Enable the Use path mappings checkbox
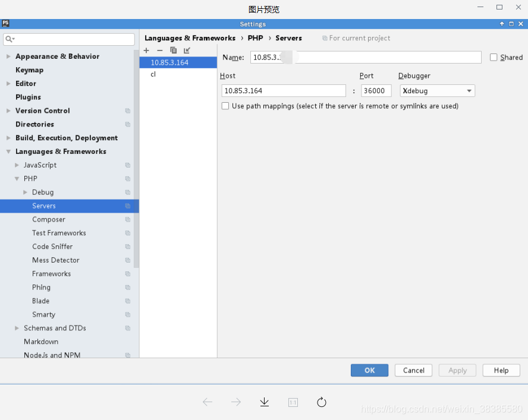 click(x=225, y=106)
